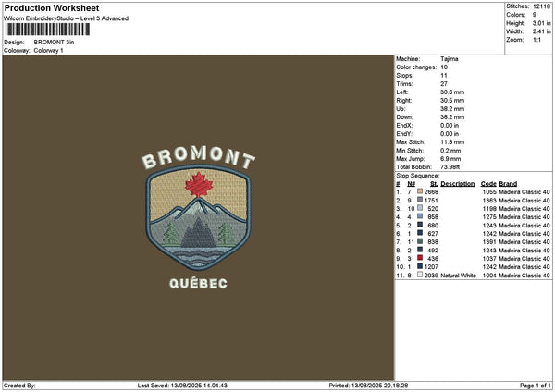Screen dimensions: 555x392
Task: Select thread code 1198 in row 3
Action: (489, 208)
